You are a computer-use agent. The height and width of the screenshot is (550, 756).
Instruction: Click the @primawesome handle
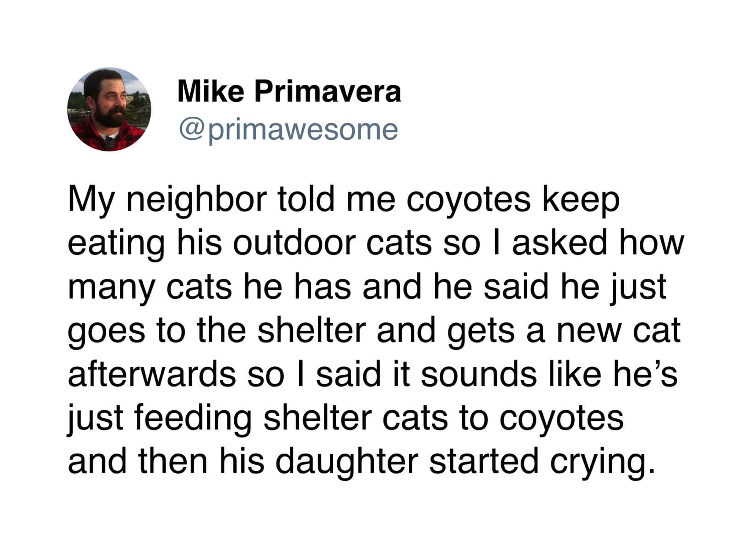288,130
